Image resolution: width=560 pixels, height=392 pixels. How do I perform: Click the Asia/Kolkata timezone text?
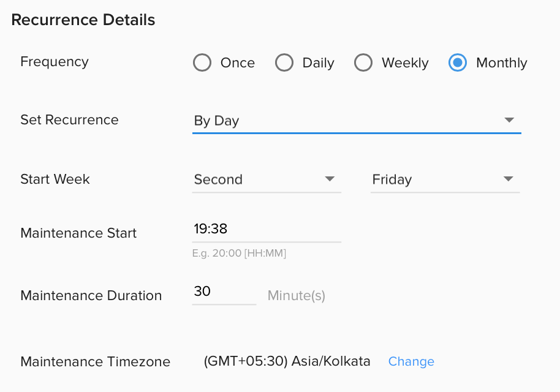click(x=287, y=361)
